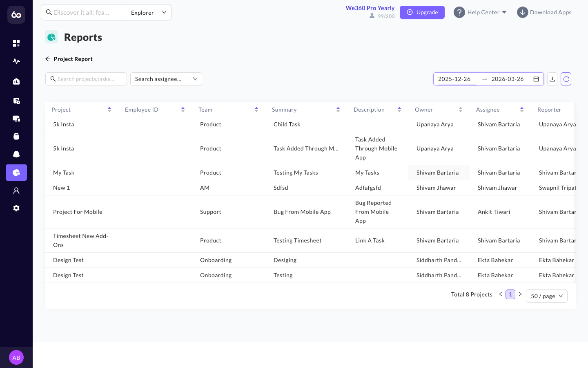
Task: Open the Help Center menu
Action: (x=480, y=12)
